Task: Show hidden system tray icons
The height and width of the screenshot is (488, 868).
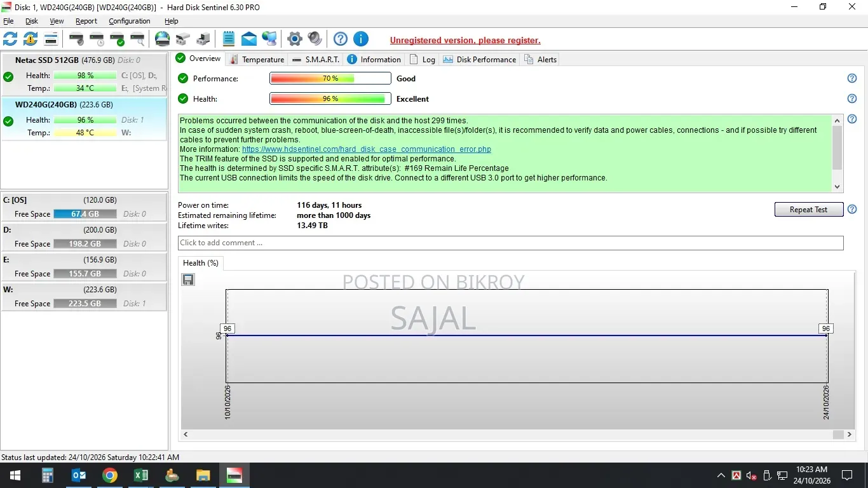Action: 721,475
